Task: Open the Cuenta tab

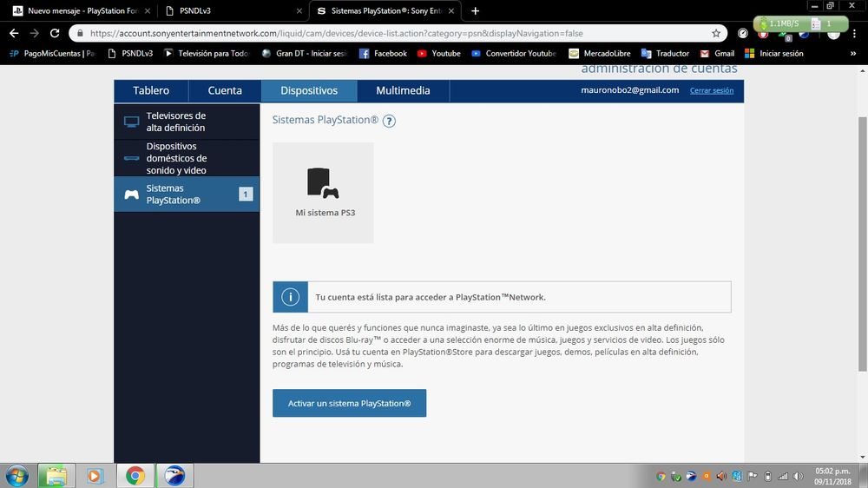Action: tap(225, 91)
